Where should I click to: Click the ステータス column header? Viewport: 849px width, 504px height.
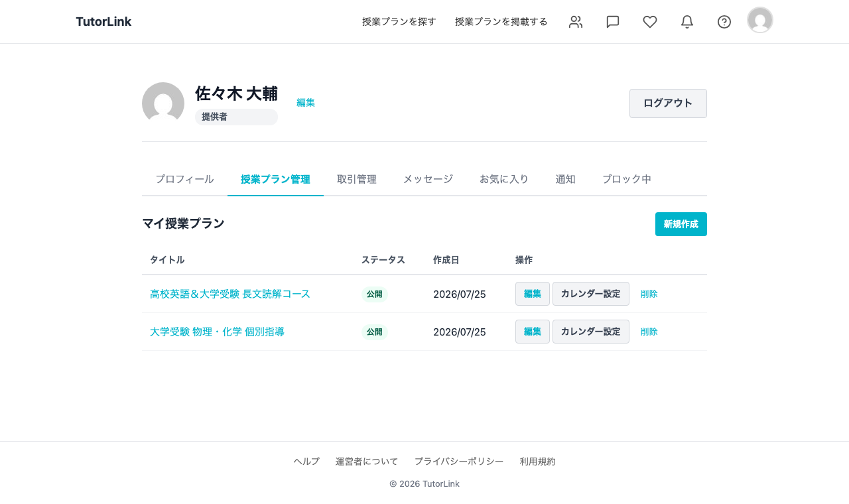pyautogui.click(x=383, y=260)
